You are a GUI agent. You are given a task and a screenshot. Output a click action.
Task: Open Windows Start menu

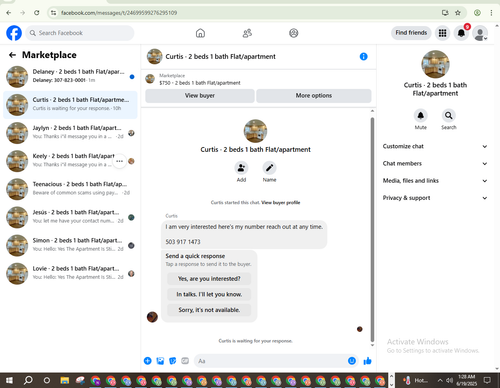point(9,380)
